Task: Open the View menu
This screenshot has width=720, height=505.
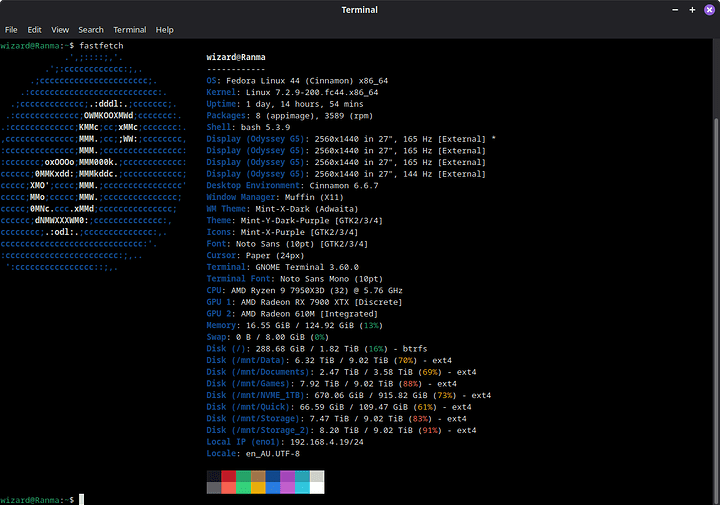Action: 60,30
